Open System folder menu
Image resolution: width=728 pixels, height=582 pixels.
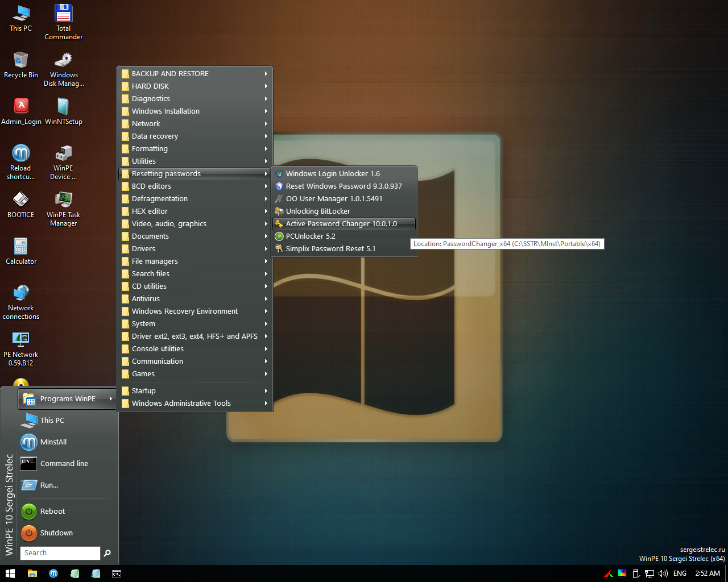(x=195, y=323)
